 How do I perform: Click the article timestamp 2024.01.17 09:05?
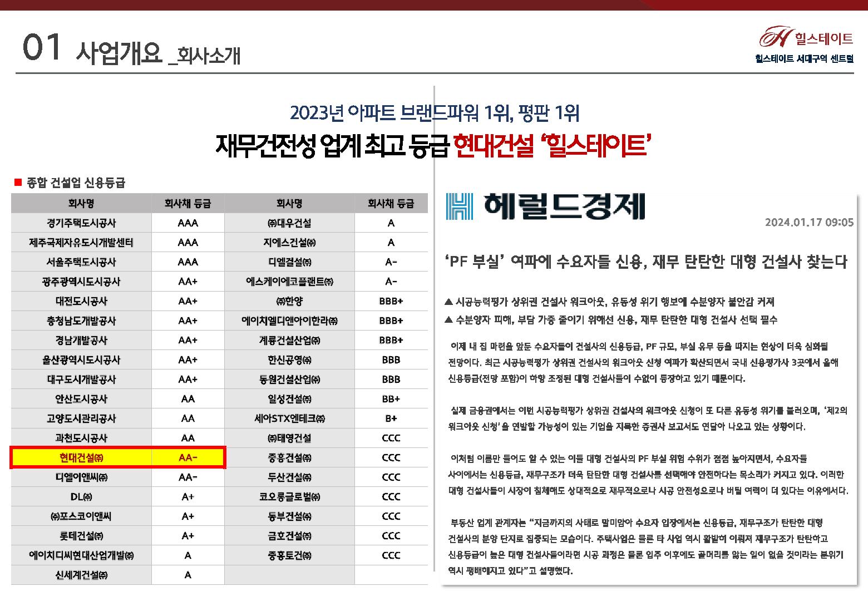[x=809, y=223]
